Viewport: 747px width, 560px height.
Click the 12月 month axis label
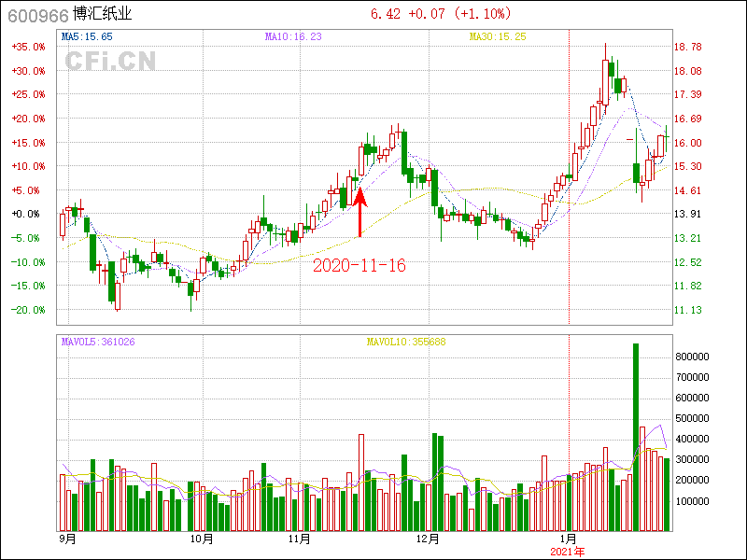[x=428, y=539]
